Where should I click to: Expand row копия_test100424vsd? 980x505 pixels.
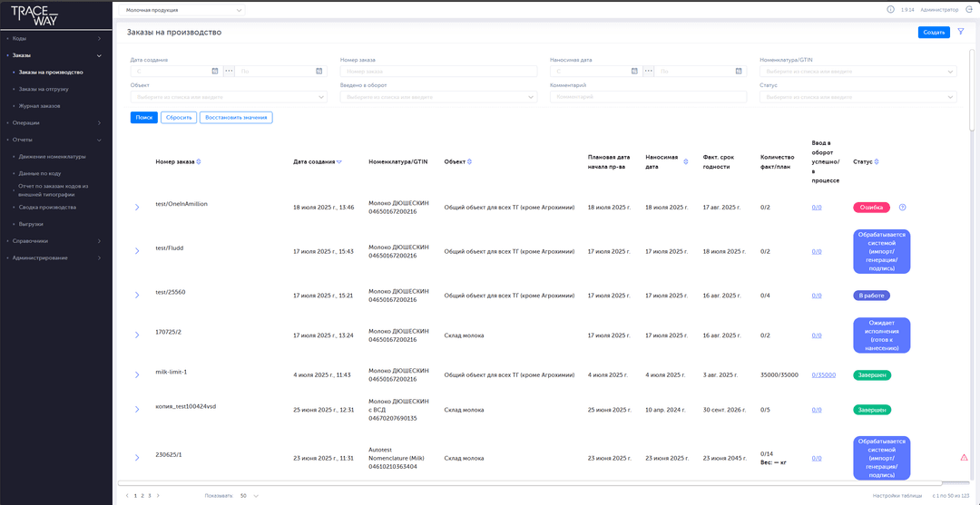click(137, 410)
